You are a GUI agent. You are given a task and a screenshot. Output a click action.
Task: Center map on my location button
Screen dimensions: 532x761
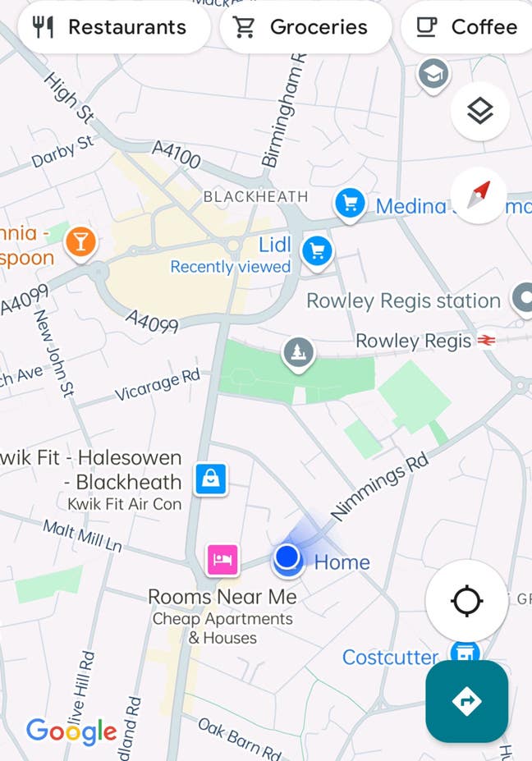click(x=466, y=601)
